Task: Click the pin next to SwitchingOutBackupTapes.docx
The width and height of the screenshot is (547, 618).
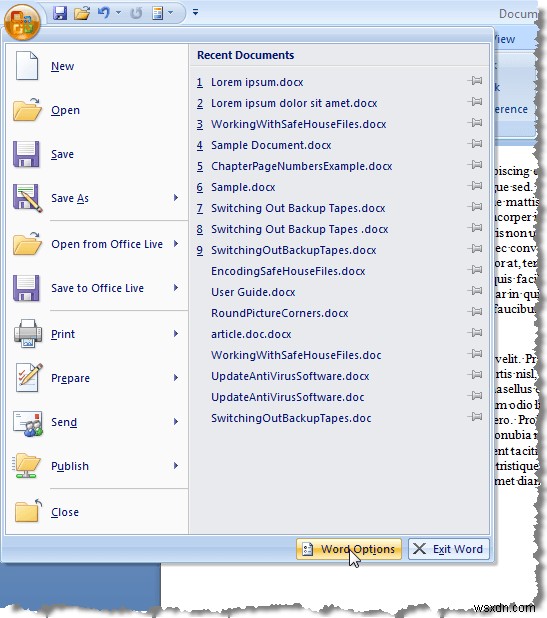Action: pyautogui.click(x=475, y=249)
